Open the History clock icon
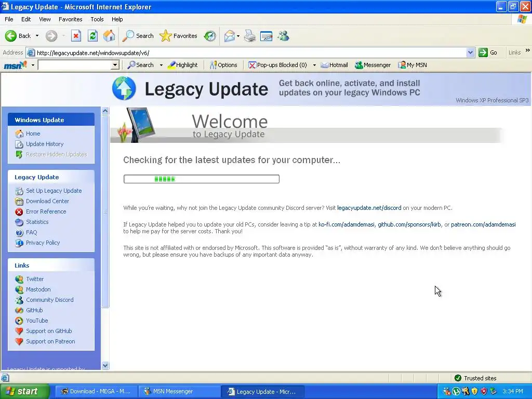532x399 pixels. 210,36
